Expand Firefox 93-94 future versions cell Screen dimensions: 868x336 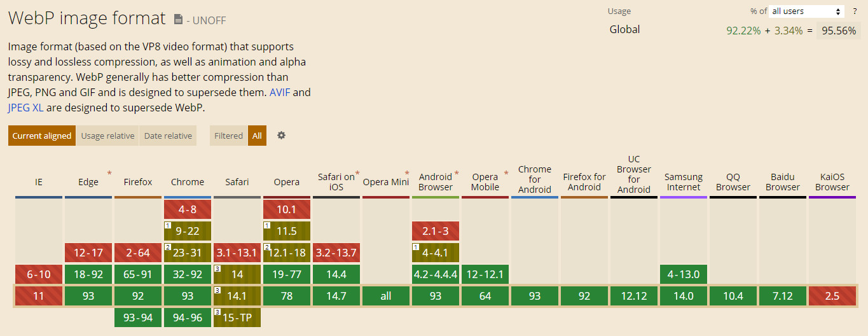pos(138,318)
